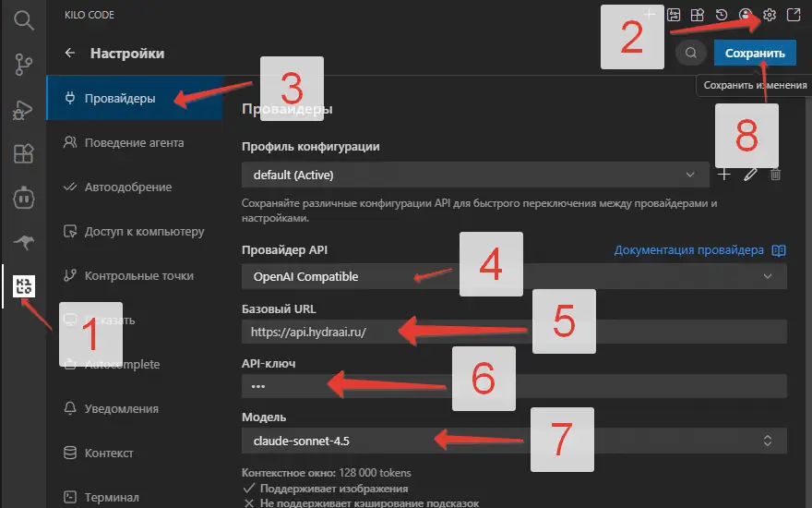
Task: Switch to the Поведение агента section
Action: click(134, 143)
